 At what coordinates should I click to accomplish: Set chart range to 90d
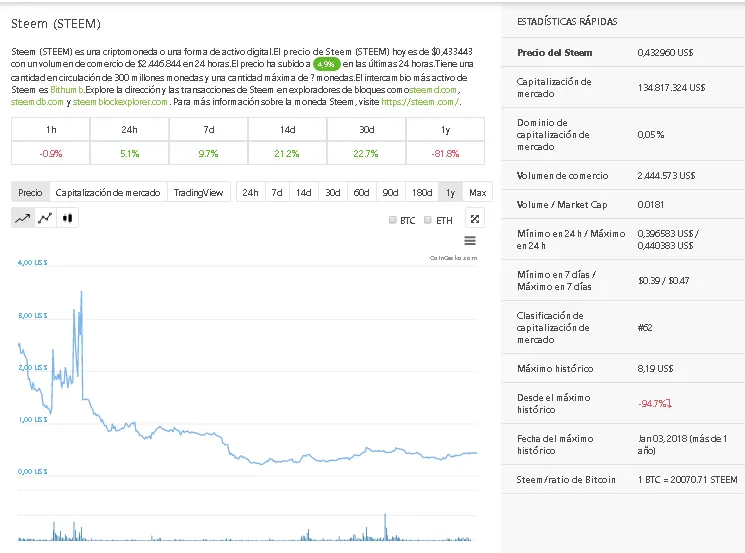[390, 192]
